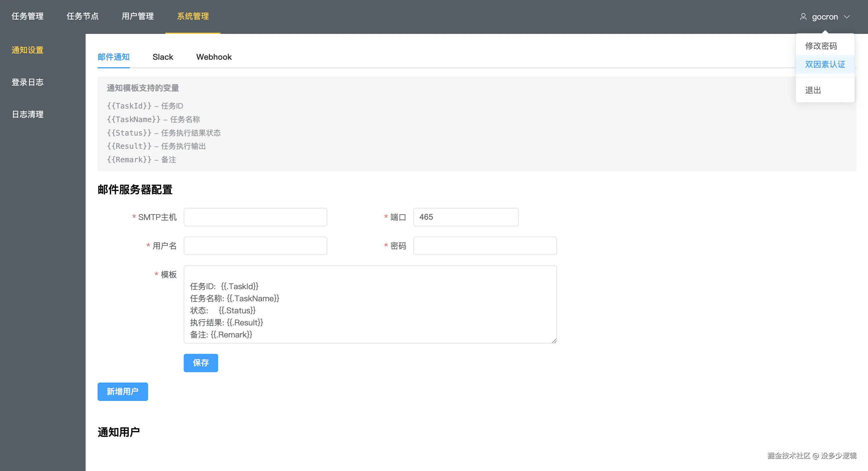Switch to the Webhook tab
The width and height of the screenshot is (868, 471).
click(214, 57)
